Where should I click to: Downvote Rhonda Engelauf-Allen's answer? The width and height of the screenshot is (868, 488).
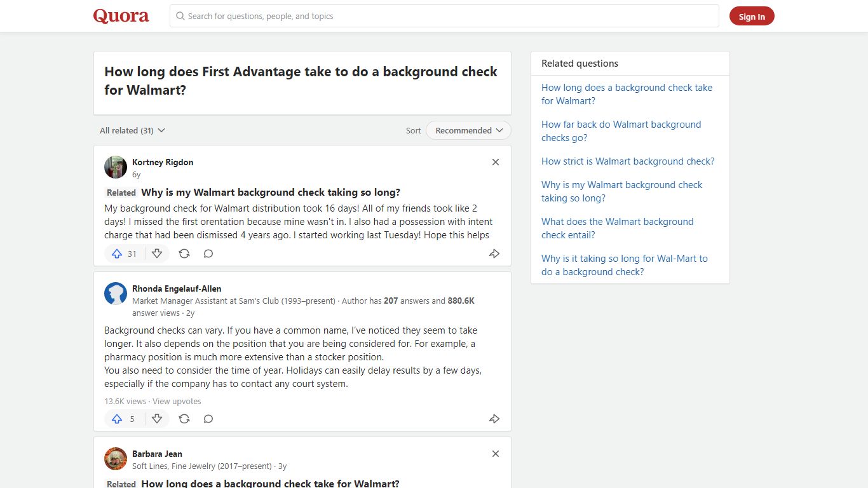[x=157, y=419]
